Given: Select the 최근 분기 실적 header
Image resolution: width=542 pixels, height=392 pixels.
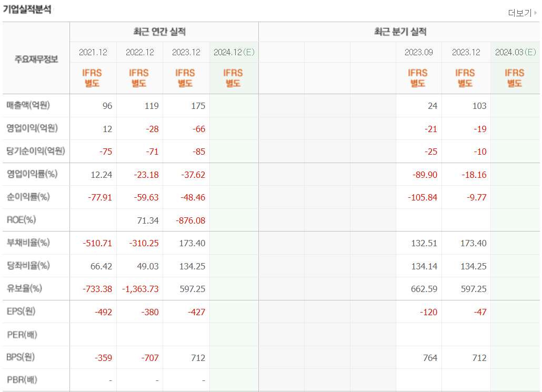Looking at the screenshot, I should [x=400, y=32].
